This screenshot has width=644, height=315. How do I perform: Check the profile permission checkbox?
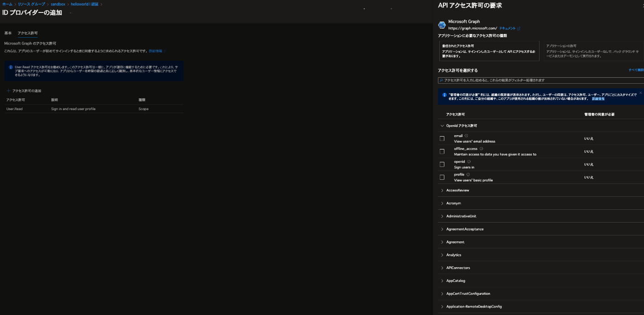tap(442, 177)
